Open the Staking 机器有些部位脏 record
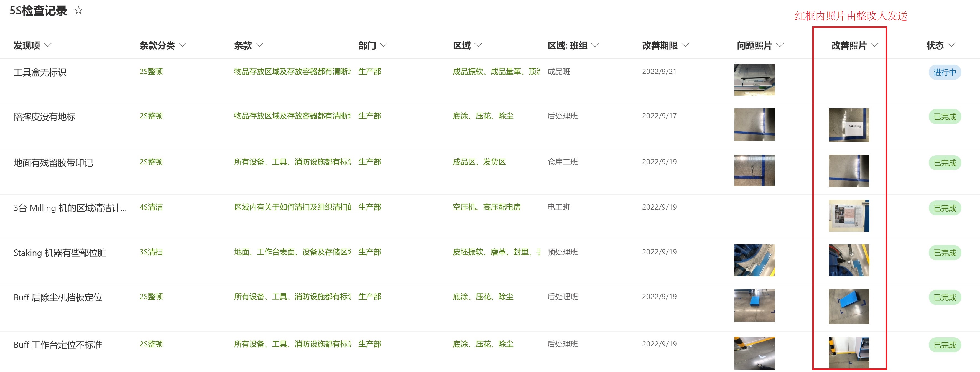This screenshot has width=980, height=372. tap(60, 253)
